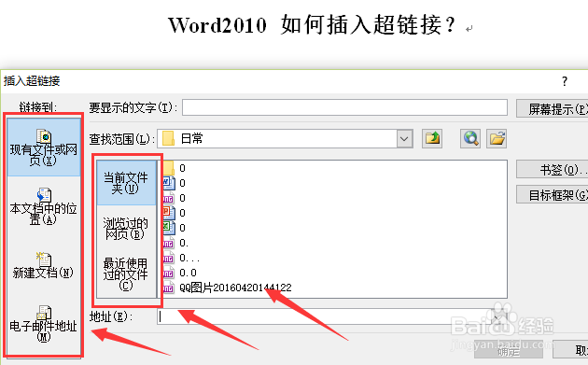The image size is (588, 365).
Task: Open the help question mark of the dialog
Action: 565,81
